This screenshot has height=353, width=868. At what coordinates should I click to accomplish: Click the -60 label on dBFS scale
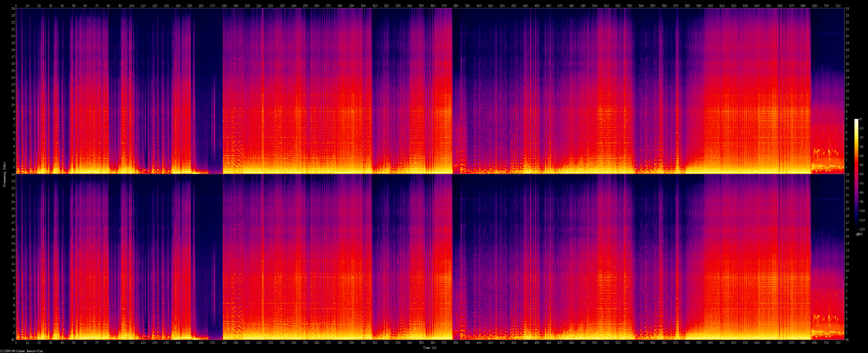(x=861, y=174)
